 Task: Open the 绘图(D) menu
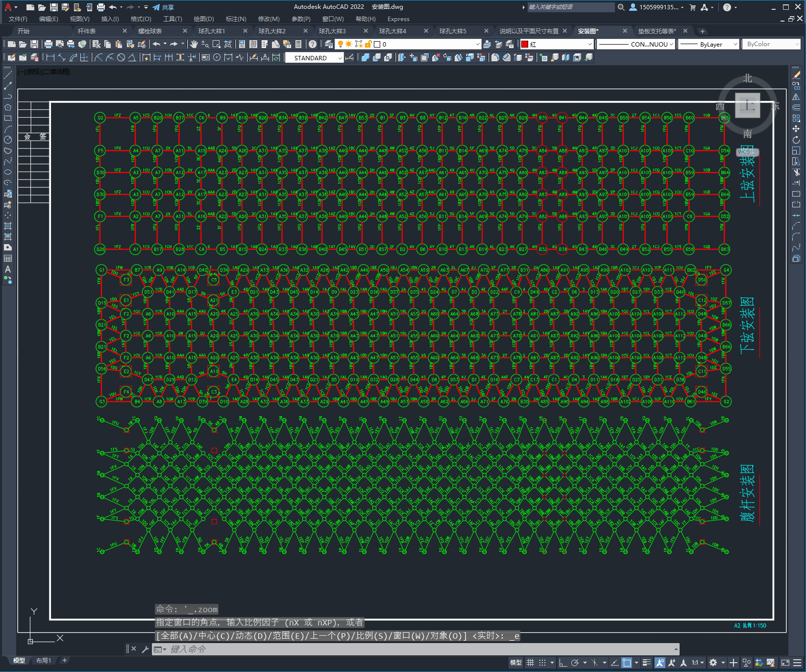point(204,19)
